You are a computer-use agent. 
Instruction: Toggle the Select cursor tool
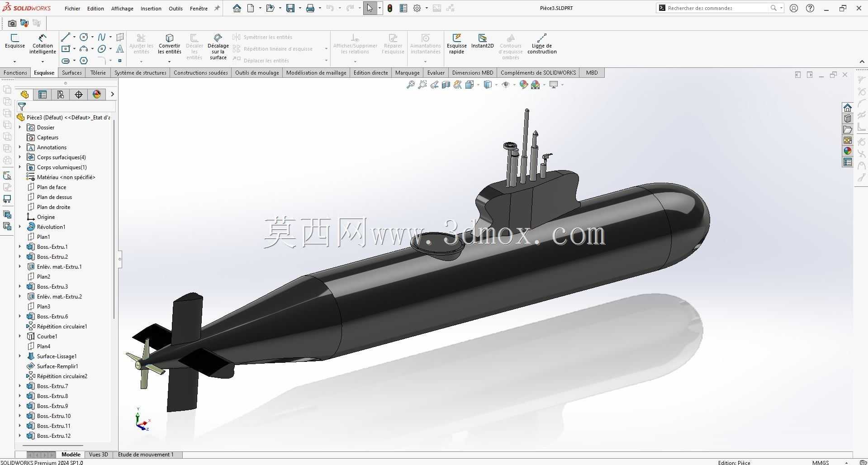tap(370, 8)
